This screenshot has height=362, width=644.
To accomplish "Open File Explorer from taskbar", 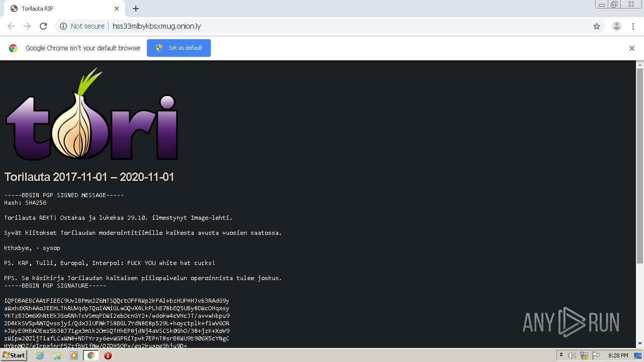I will tap(57, 355).
